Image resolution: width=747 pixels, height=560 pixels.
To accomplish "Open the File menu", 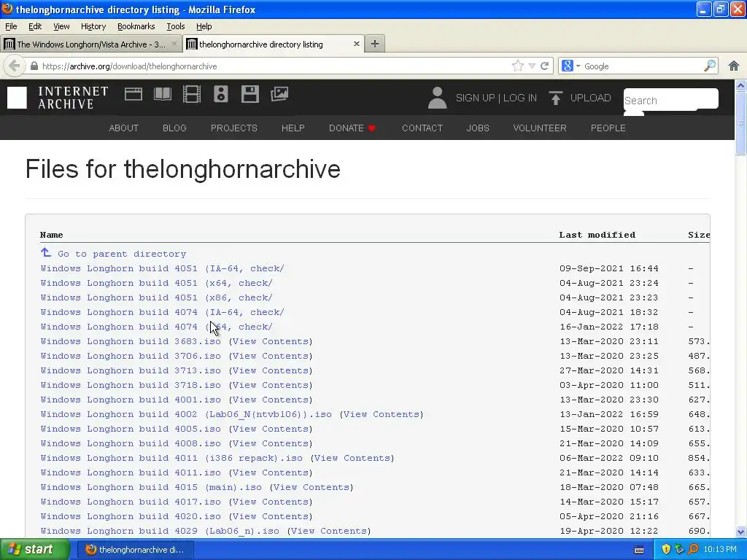I will click(x=11, y=26).
